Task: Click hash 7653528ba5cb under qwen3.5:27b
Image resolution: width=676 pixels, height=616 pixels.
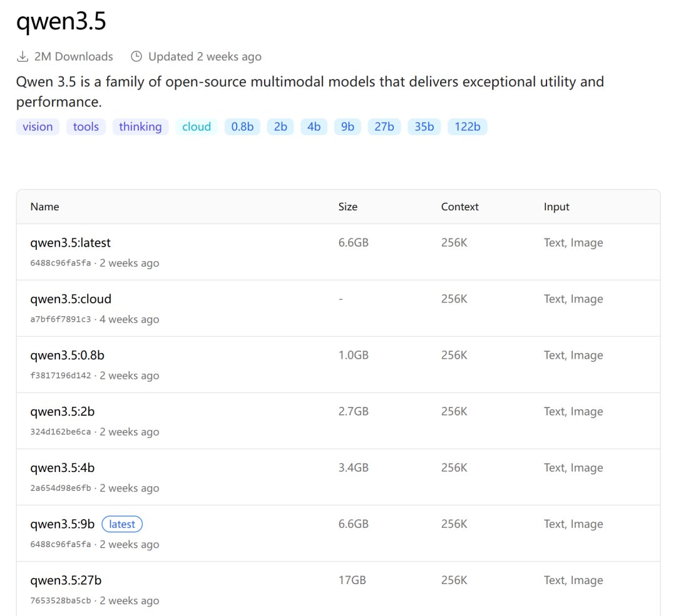Action: point(60,600)
